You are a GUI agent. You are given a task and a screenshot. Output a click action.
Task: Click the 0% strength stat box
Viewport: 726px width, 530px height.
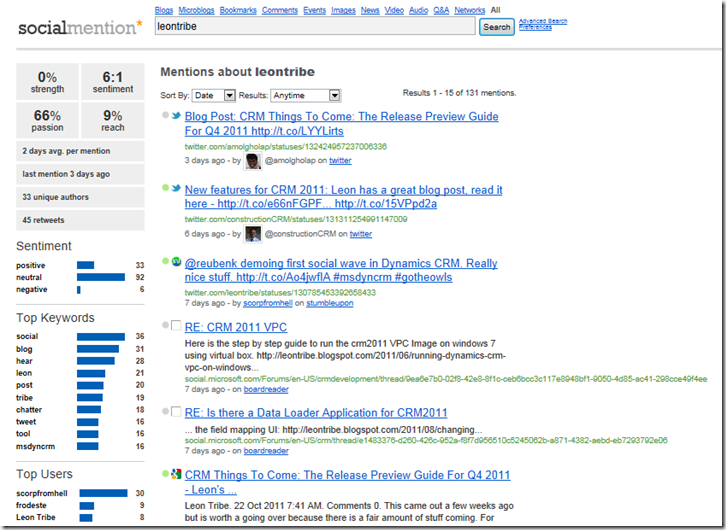(x=47, y=81)
